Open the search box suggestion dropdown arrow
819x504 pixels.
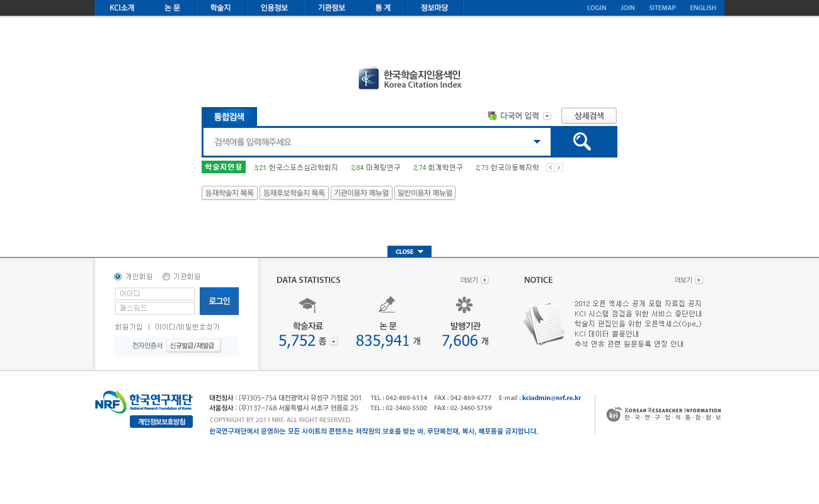pos(537,142)
